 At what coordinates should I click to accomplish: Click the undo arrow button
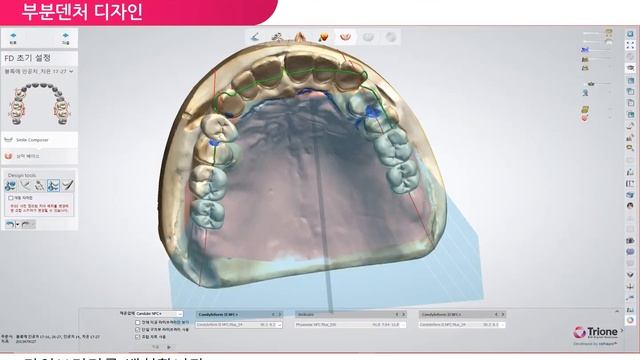[x=10, y=224]
